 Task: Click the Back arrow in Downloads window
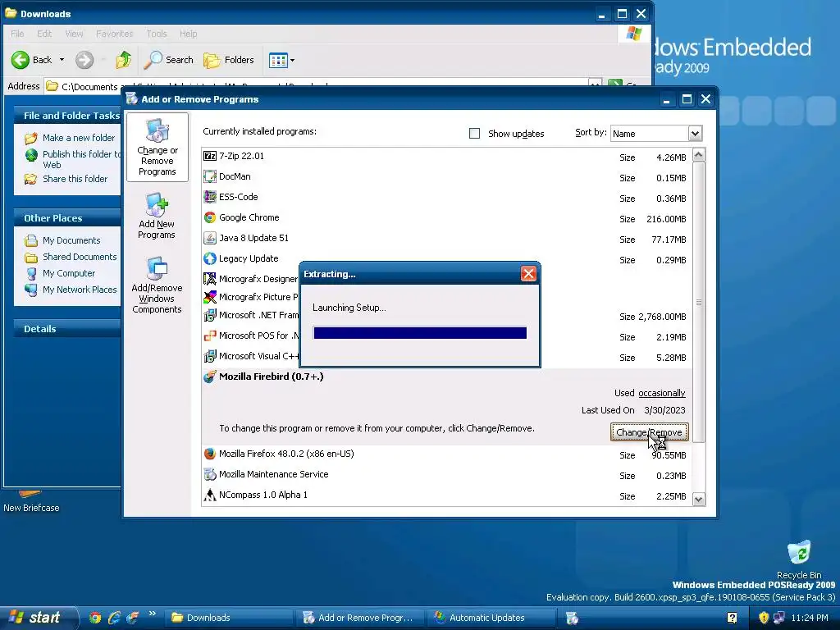pos(21,60)
